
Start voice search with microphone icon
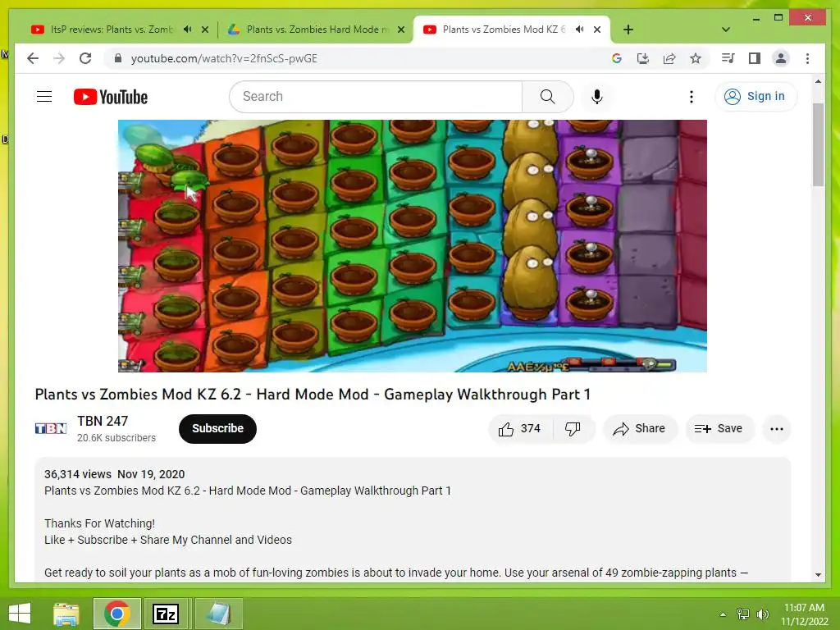597,97
